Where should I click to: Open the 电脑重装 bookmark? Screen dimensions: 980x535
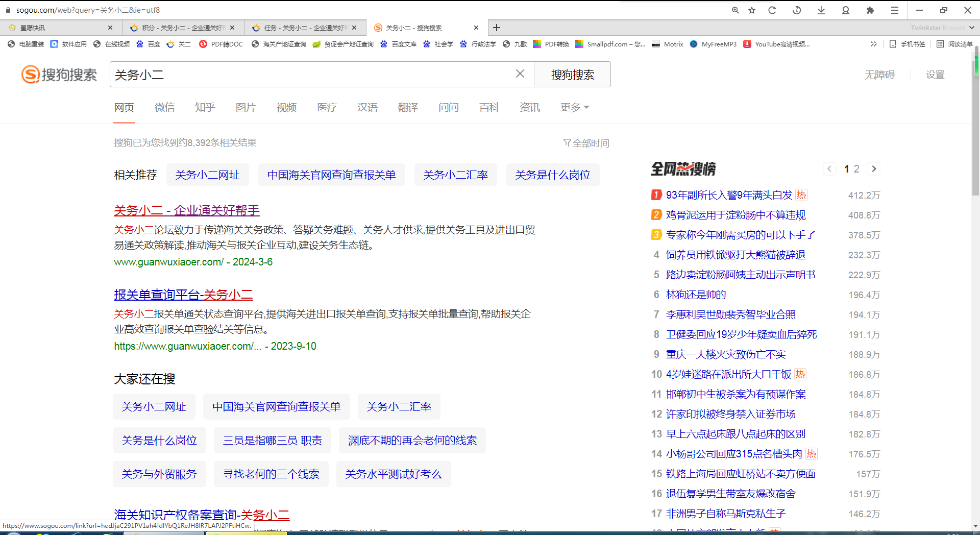[x=26, y=44]
